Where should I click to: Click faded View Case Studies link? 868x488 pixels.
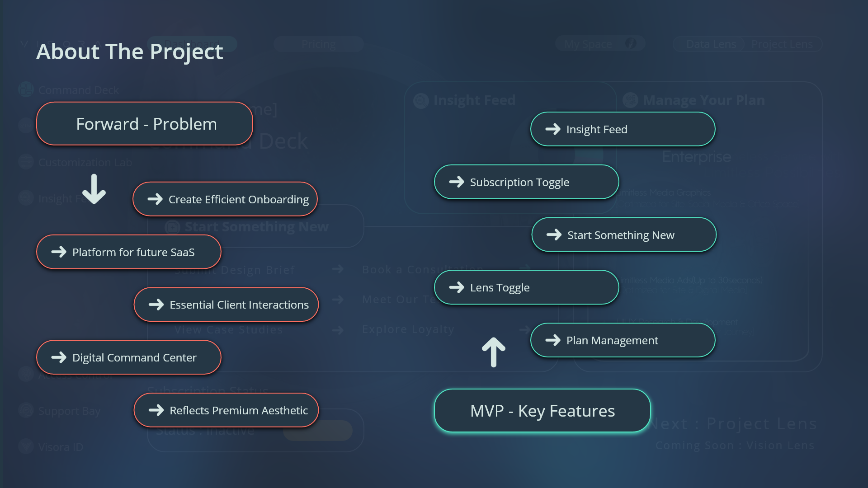coord(229,330)
